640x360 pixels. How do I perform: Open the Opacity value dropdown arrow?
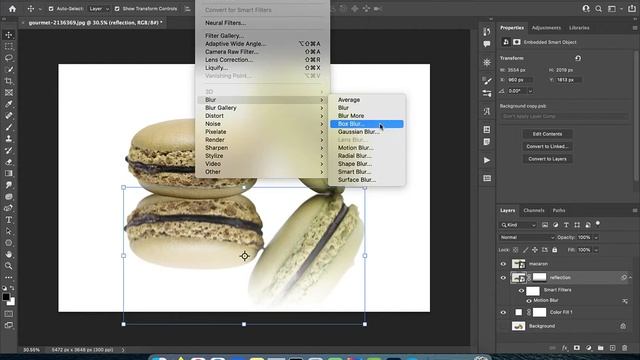pyautogui.click(x=596, y=238)
